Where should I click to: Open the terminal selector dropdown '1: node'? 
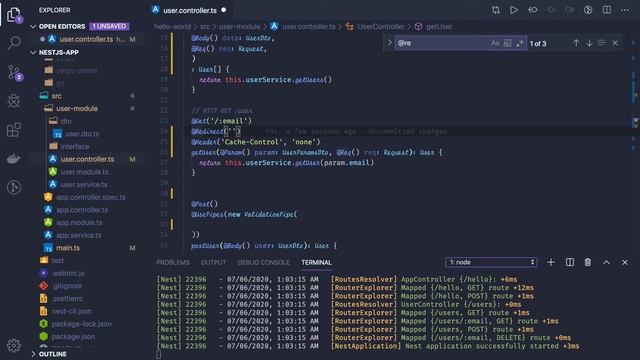coord(491,262)
